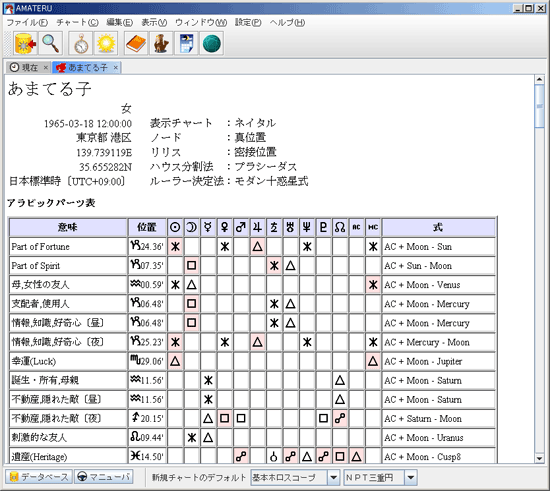Click the formula AC + Moon - Jupiter
550x491 pixels.
click(x=423, y=361)
